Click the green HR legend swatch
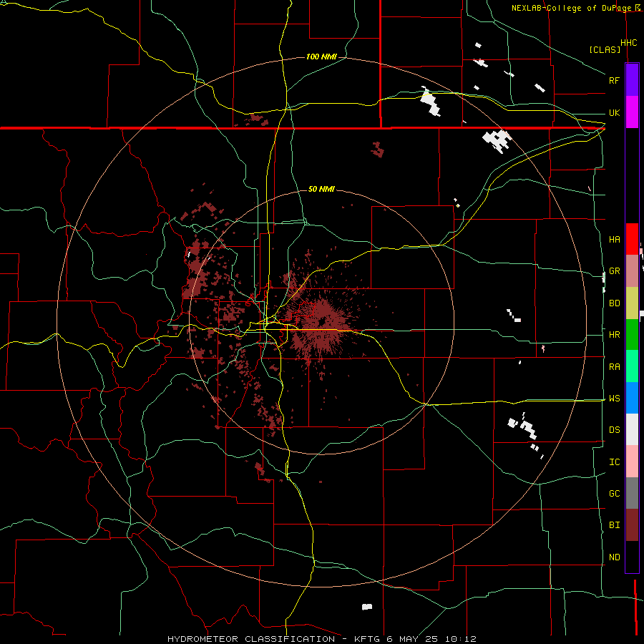The width and height of the screenshot is (644, 644). click(x=632, y=335)
